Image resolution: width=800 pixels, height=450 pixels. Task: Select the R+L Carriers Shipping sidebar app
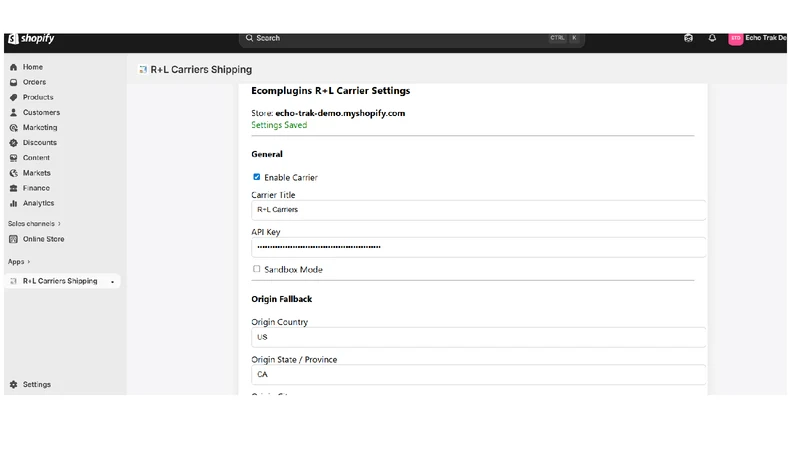click(62, 281)
